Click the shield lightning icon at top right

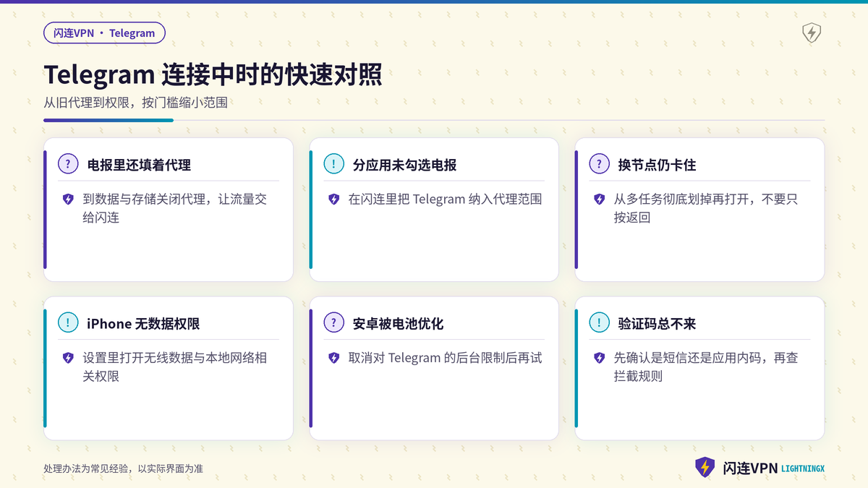click(812, 33)
